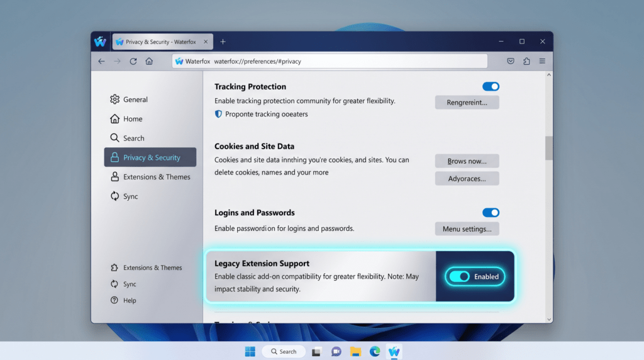Go forward using the forward arrow

point(117,61)
